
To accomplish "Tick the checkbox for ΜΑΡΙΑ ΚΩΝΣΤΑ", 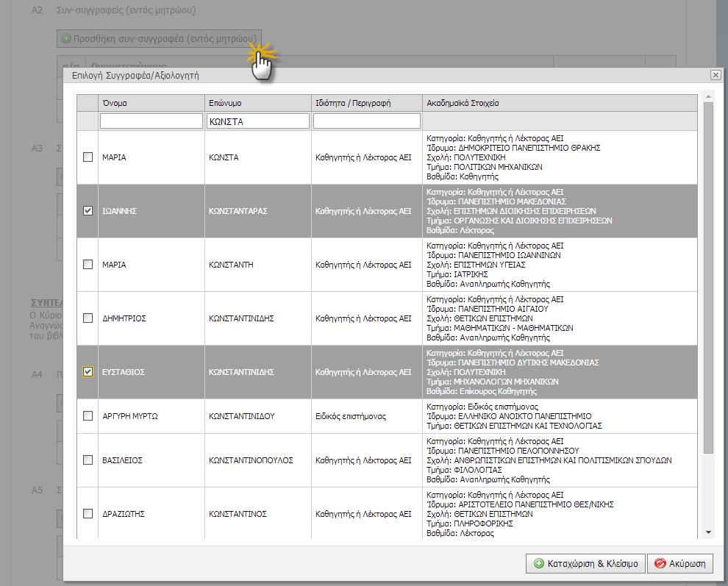I will click(88, 157).
